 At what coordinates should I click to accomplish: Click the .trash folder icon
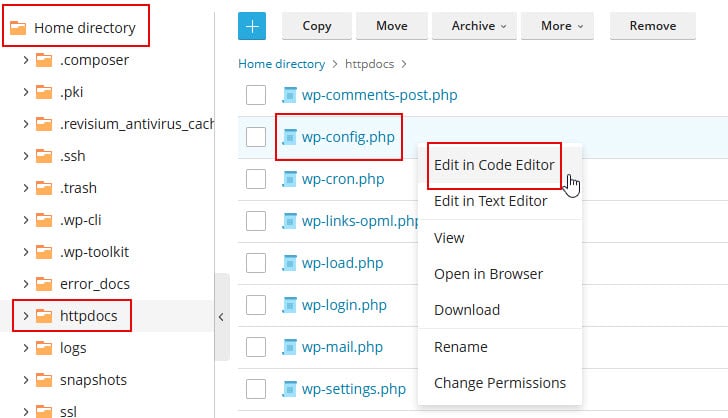click(x=44, y=188)
